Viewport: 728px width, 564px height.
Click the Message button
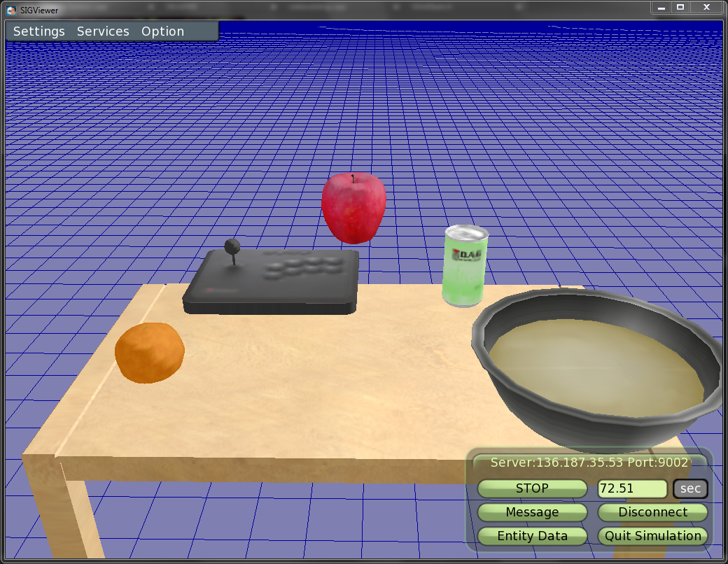(532, 512)
